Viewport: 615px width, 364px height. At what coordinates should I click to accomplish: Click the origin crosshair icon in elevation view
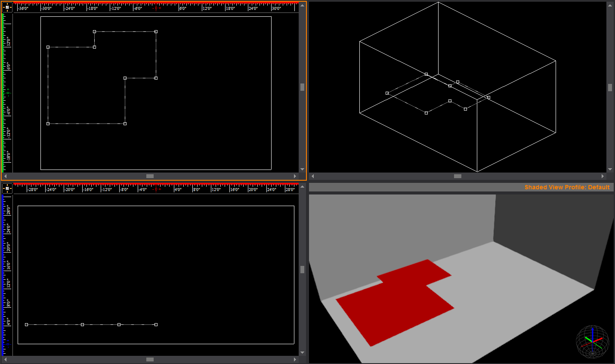pyautogui.click(x=6, y=188)
